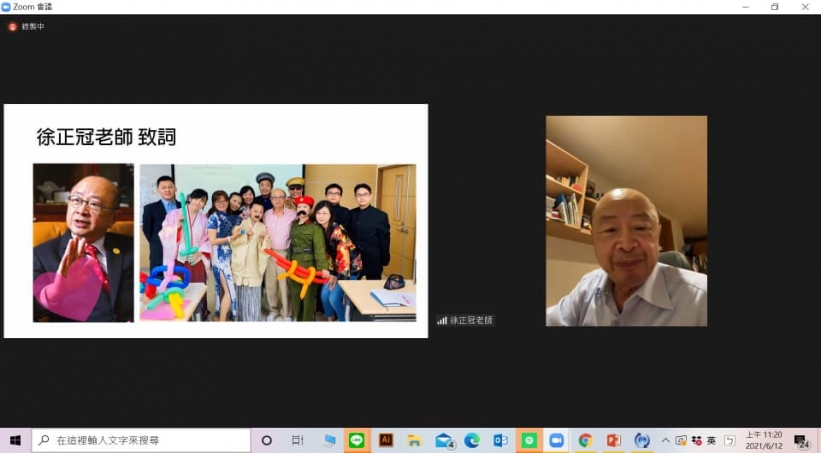Click the shared slide titled 徐正冠老師 致詞
The image size is (821, 453).
[x=216, y=220]
